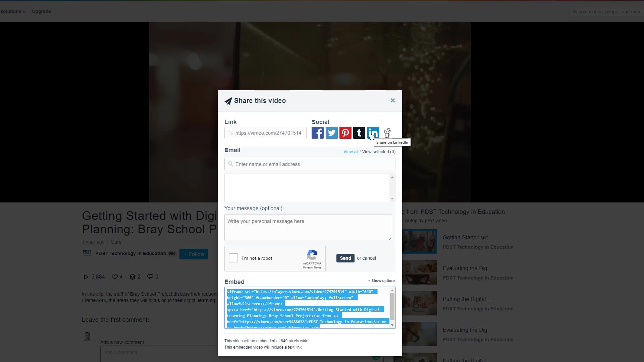Open the Upgrade menu item
Screen dimensions: 644x362
pos(41,11)
